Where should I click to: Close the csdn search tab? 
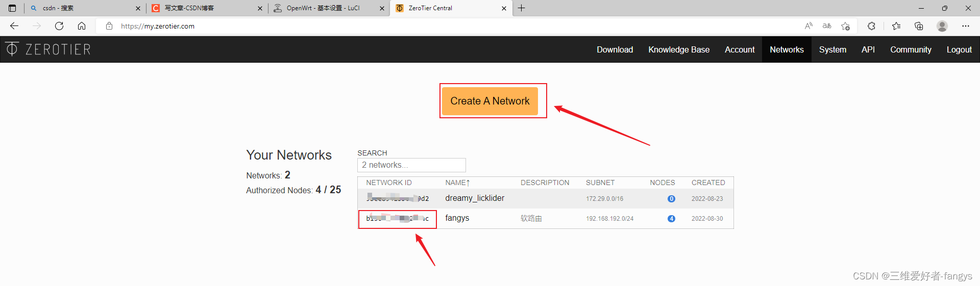138,8
